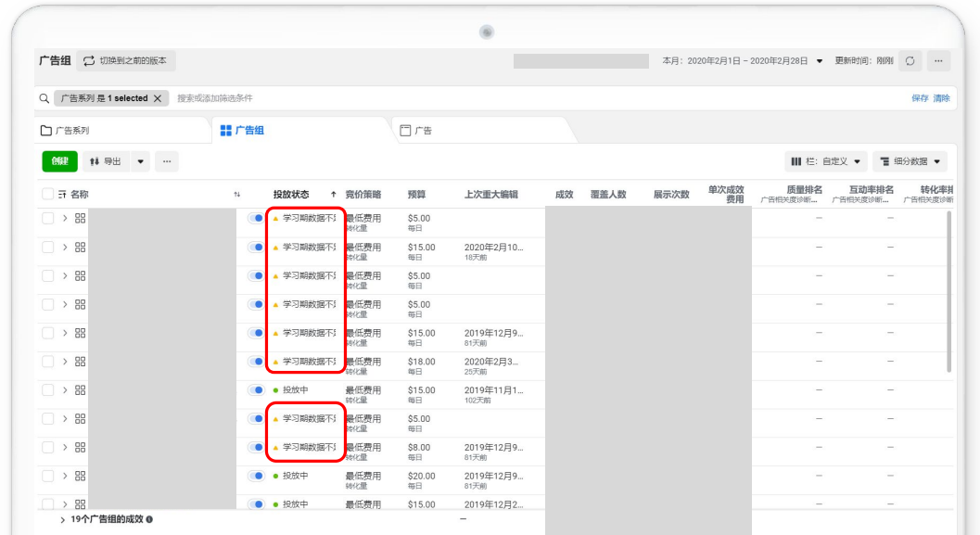The height and width of the screenshot is (535, 980).
Task: Click the 2019年11月1... last edit cell
Action: click(494, 394)
